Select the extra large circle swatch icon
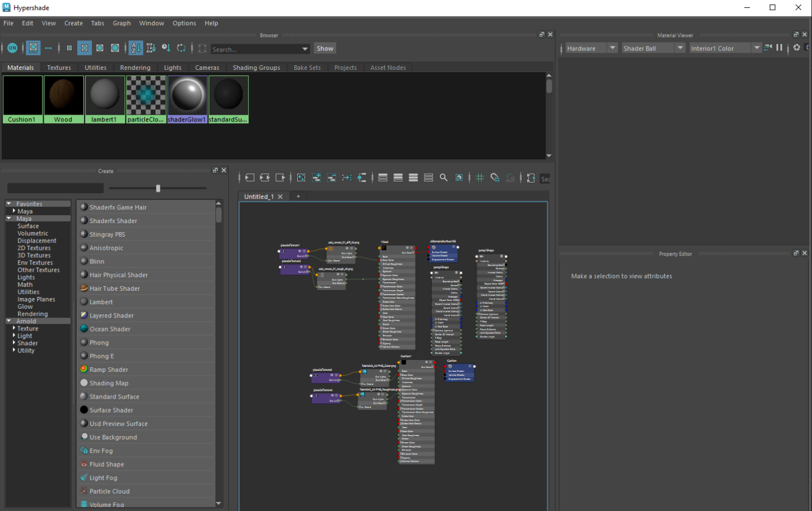 pyautogui.click(x=115, y=48)
